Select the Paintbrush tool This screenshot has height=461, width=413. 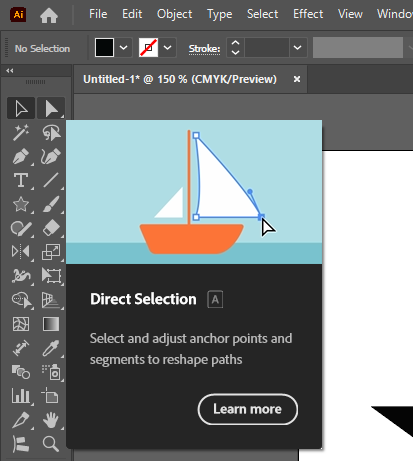51,204
